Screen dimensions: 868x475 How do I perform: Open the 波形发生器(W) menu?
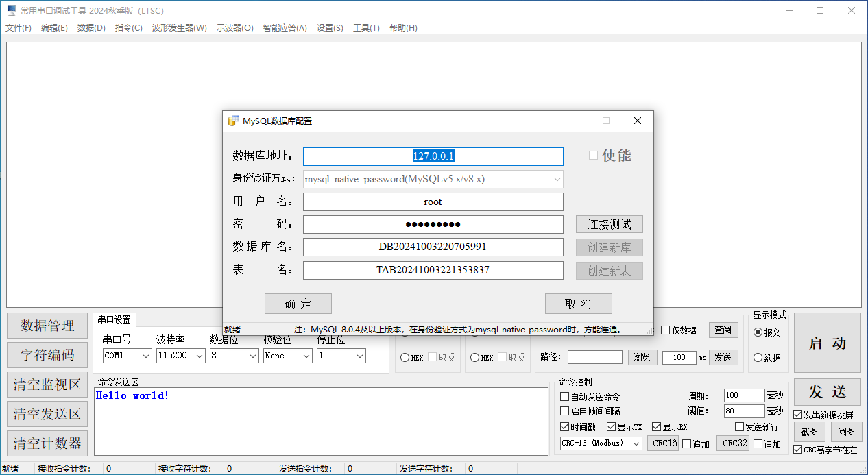tap(179, 28)
